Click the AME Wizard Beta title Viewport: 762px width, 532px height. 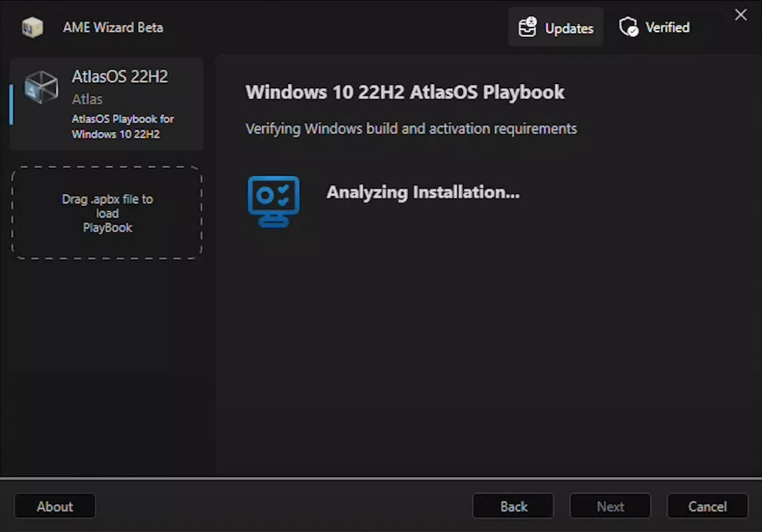click(x=112, y=27)
